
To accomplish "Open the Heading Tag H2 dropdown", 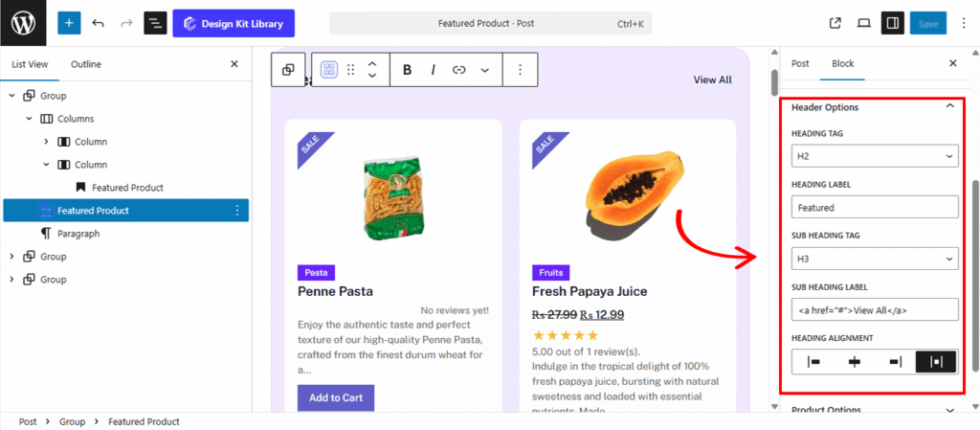I will click(x=874, y=156).
